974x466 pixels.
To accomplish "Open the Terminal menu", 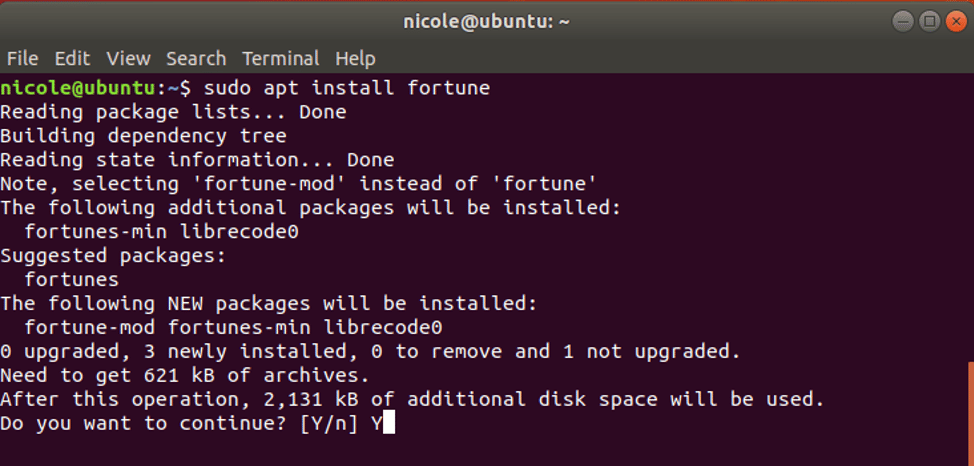I will pos(280,59).
